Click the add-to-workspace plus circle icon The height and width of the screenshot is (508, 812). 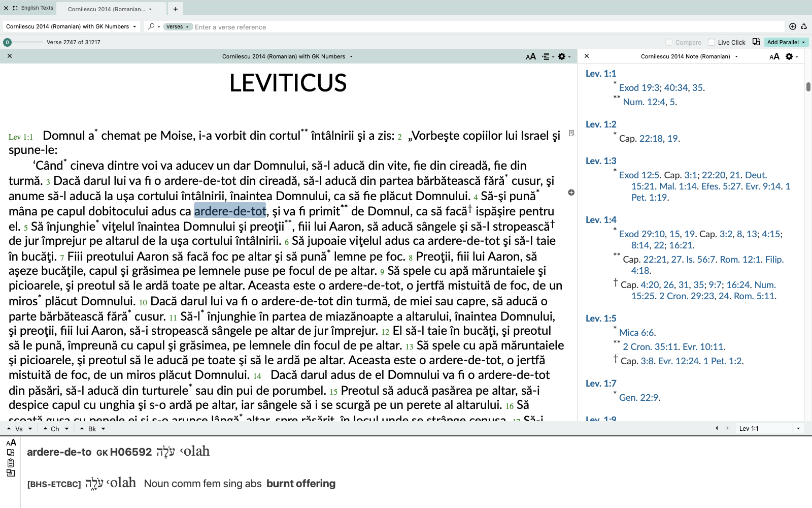793,26
